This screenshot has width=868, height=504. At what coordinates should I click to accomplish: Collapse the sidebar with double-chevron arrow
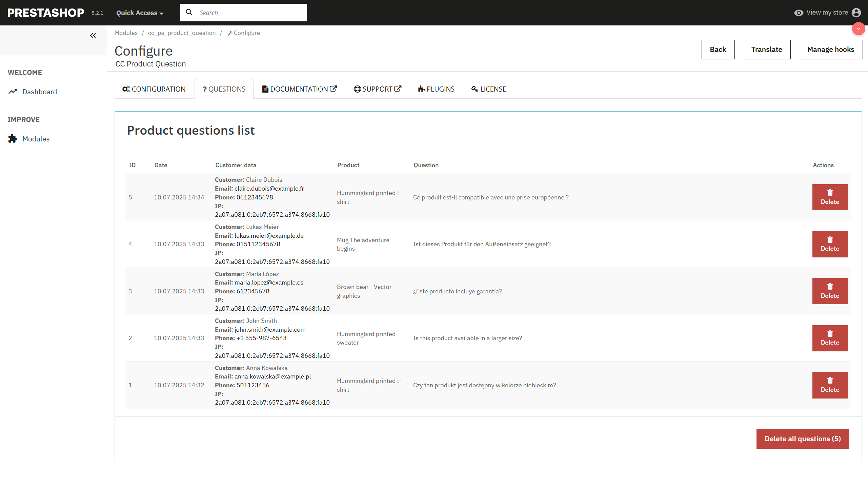click(93, 35)
